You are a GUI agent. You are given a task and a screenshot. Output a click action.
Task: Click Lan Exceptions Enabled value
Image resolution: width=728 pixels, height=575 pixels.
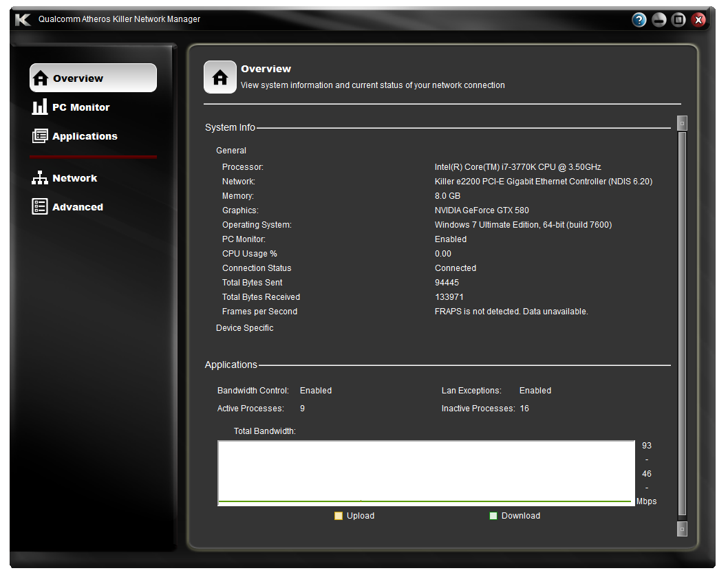535,390
